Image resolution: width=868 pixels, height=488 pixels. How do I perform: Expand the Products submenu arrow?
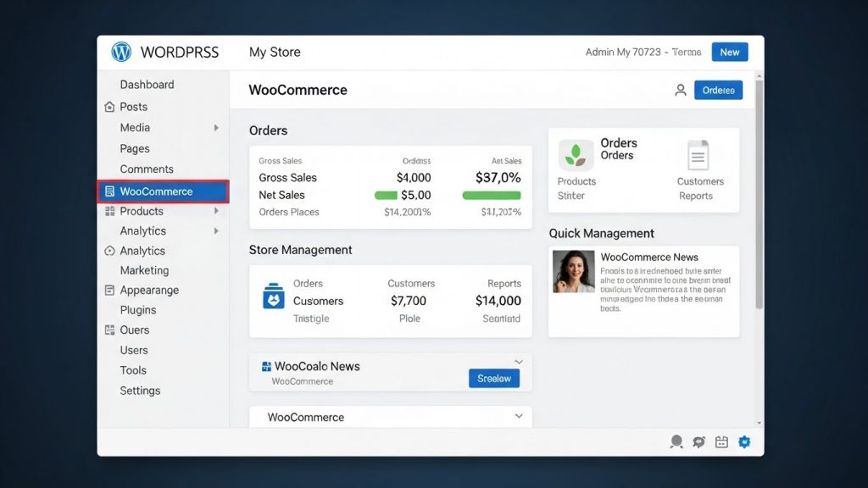click(x=216, y=211)
